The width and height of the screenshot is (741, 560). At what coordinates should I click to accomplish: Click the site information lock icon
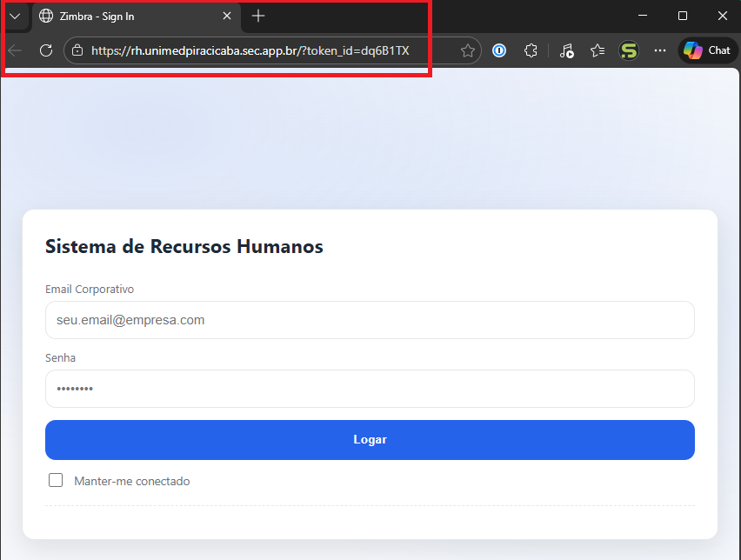point(77,50)
